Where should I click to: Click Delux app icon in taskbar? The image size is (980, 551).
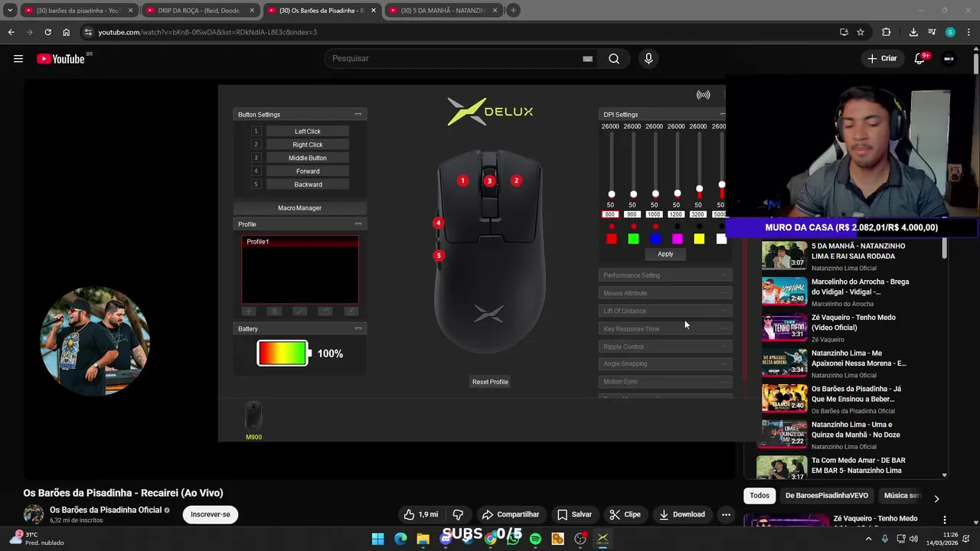(603, 539)
